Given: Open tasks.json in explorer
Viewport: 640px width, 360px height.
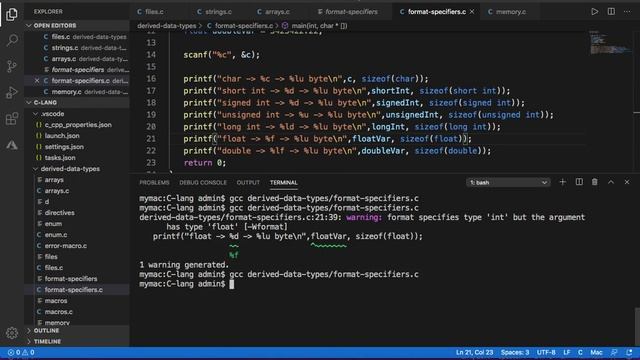Looking at the screenshot, I should [x=60, y=158].
